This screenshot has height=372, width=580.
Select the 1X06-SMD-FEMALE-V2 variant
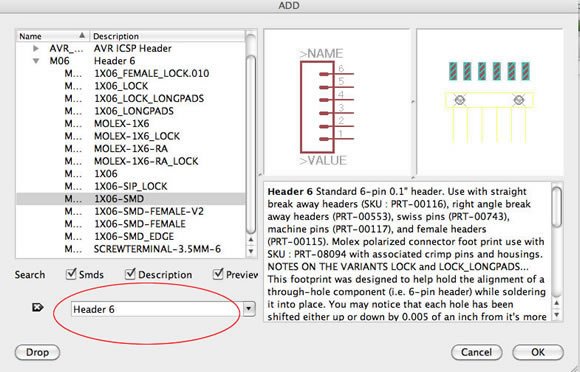coord(131,212)
